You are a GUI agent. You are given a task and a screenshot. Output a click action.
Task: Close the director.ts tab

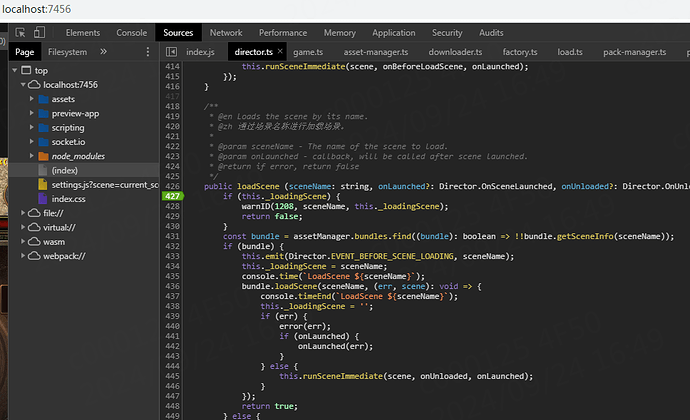[x=280, y=52]
